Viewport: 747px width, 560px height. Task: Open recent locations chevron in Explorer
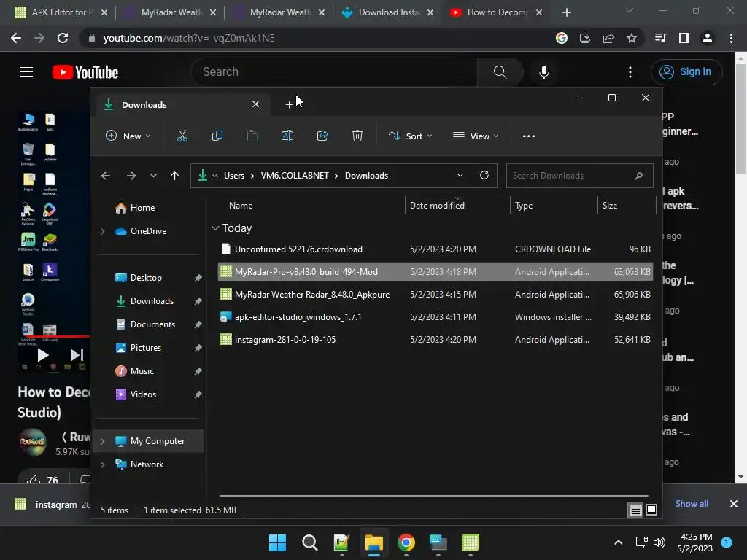click(x=153, y=176)
